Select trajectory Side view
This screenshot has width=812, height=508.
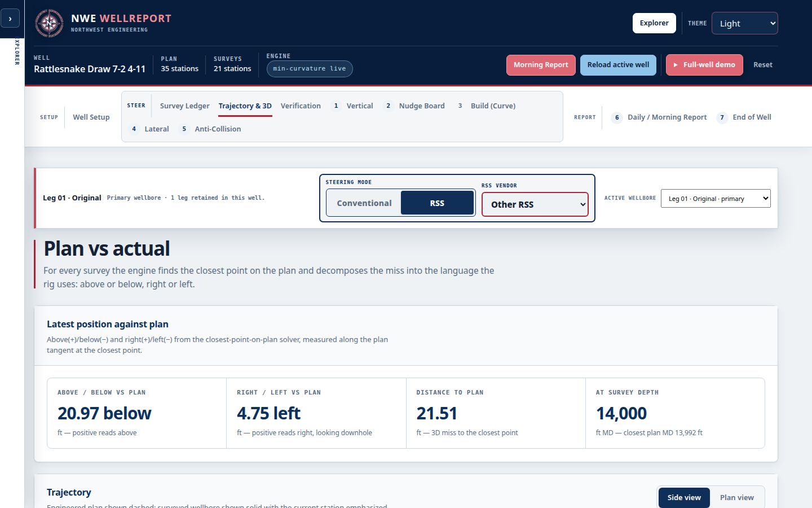coord(684,498)
